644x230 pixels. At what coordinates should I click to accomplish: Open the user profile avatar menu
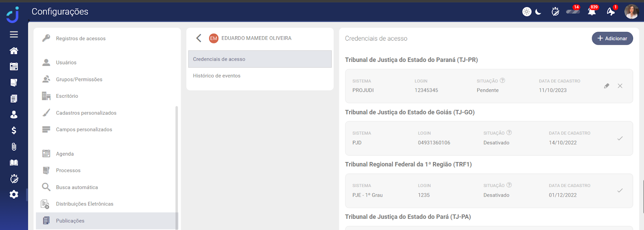(631, 12)
